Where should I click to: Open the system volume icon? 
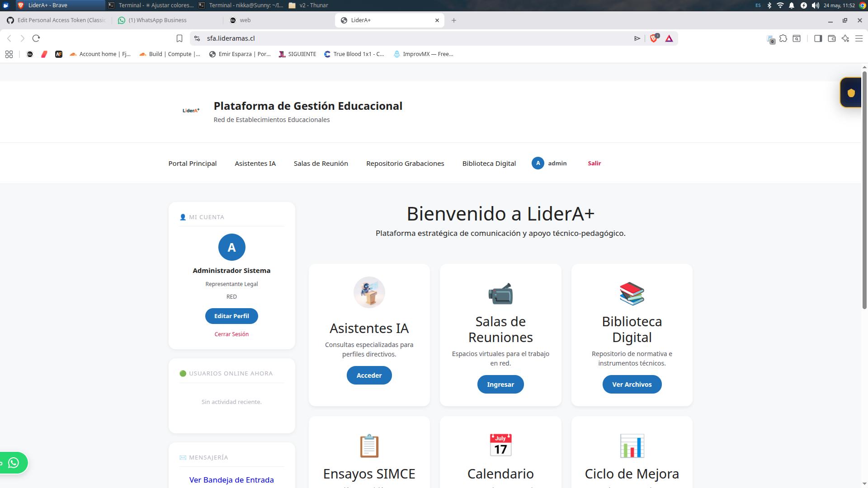(x=815, y=5)
